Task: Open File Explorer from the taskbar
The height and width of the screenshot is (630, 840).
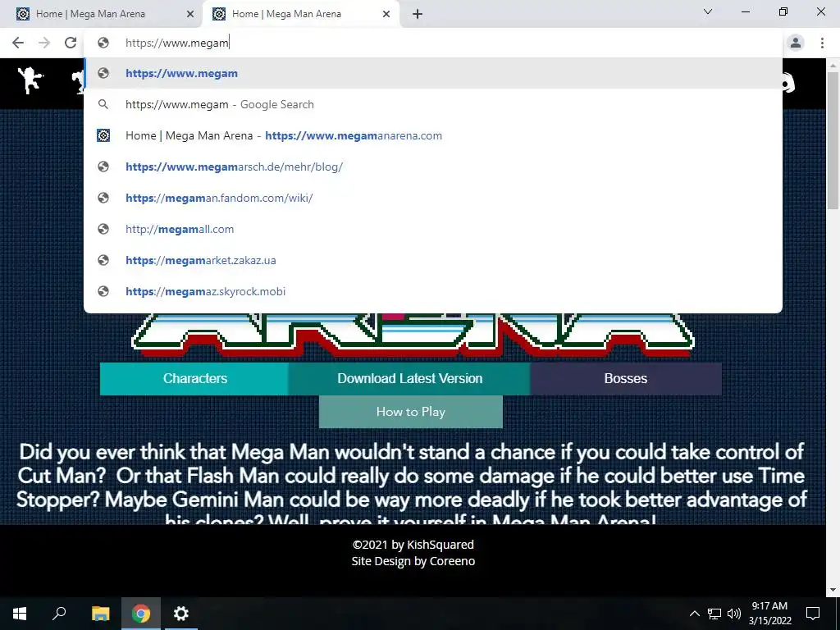Action: [100, 614]
